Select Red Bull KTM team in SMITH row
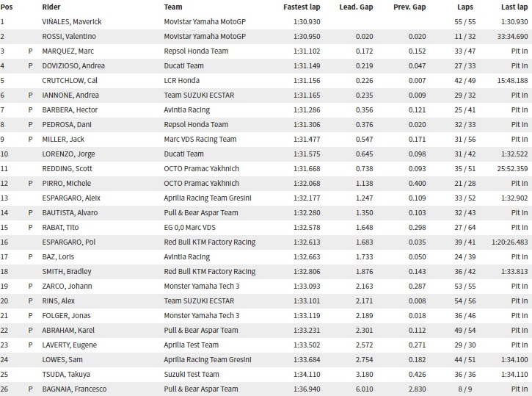The image size is (532, 396). tap(210, 271)
